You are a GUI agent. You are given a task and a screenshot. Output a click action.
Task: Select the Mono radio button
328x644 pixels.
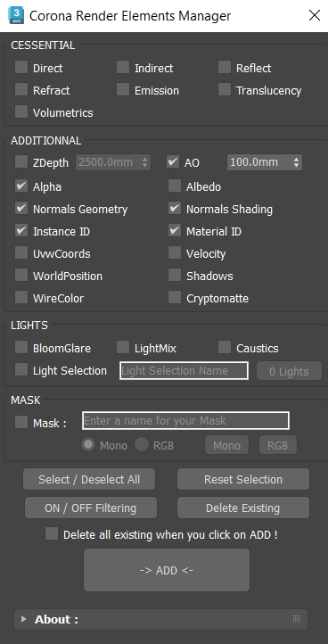click(88, 445)
